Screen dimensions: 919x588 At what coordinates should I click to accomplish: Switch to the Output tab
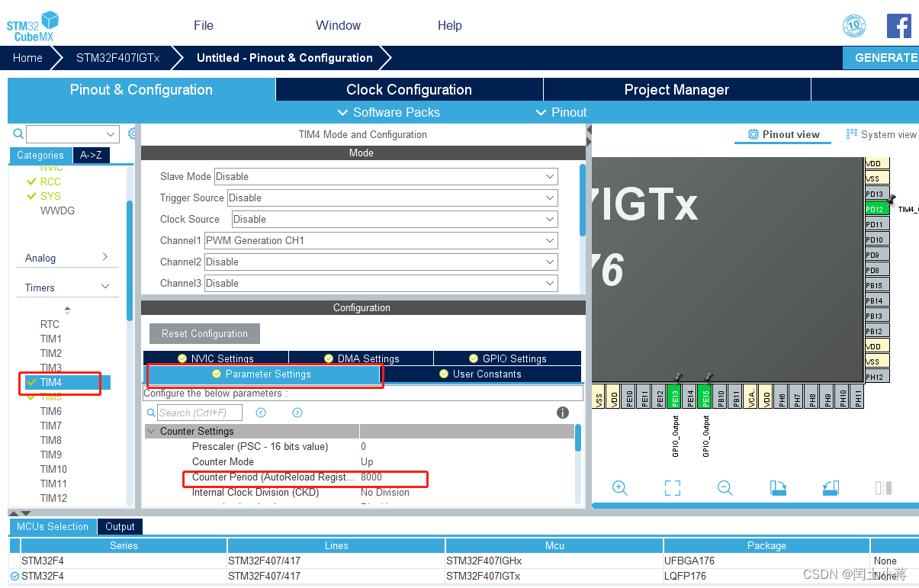click(x=120, y=526)
